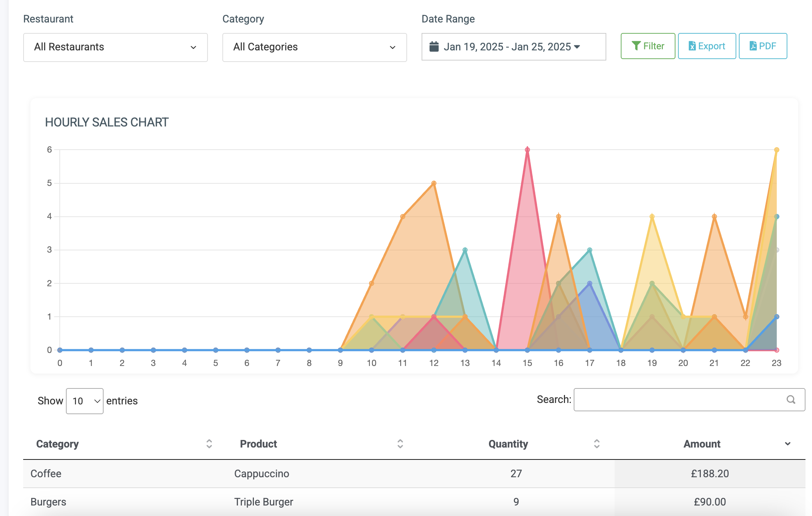Sort the table by Category column

tap(209, 444)
